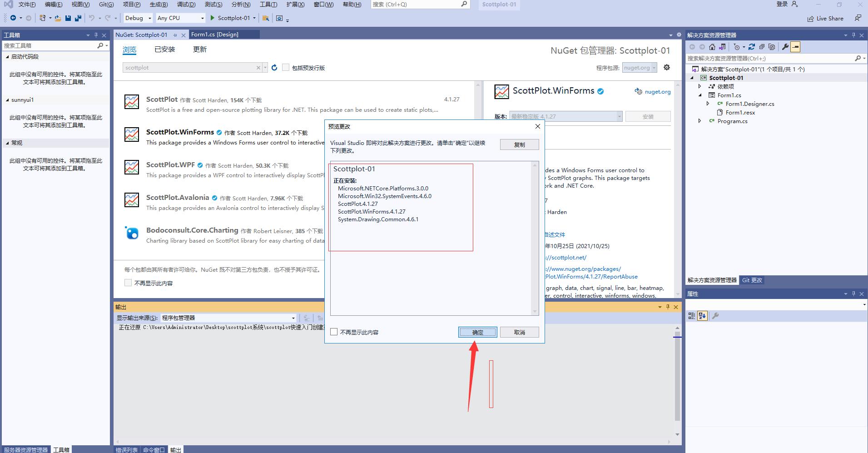Click the nuget.org link in package details
Screen dimensions: 868x453
(658, 91)
